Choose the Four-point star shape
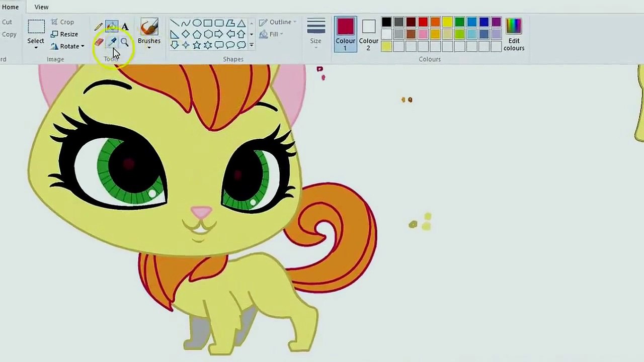 pyautogui.click(x=186, y=45)
